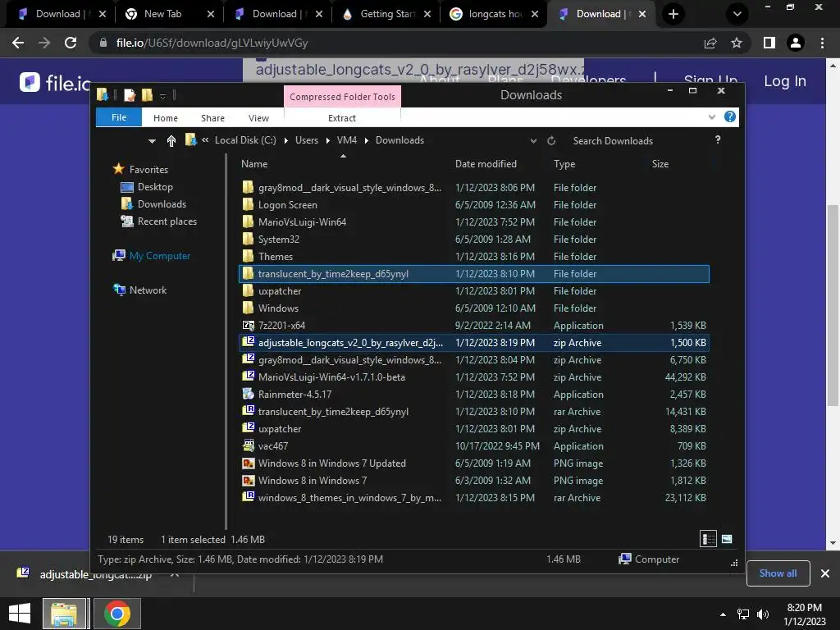840x630 pixels.
Task: Select System32 folder icon
Action: pyautogui.click(x=248, y=239)
